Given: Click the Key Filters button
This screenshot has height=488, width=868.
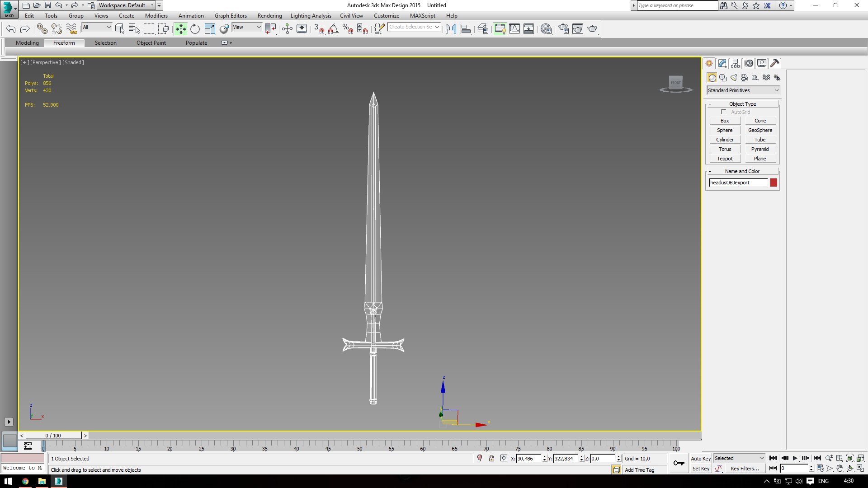Looking at the screenshot, I should coord(745,469).
